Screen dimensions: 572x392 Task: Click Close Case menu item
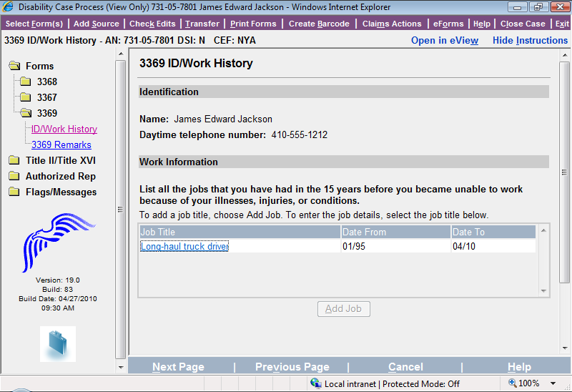523,24
